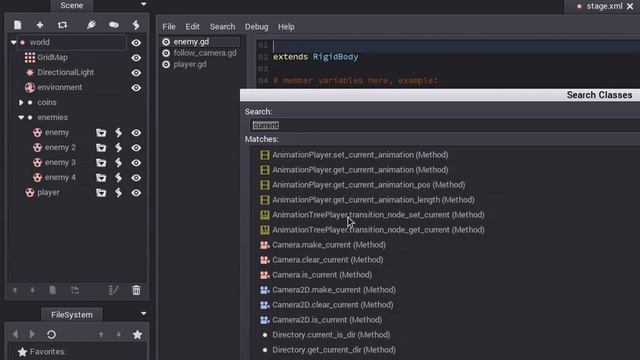Screen dimensions: 640x360
Task: Click the delete node trash icon
Action: 136,290
